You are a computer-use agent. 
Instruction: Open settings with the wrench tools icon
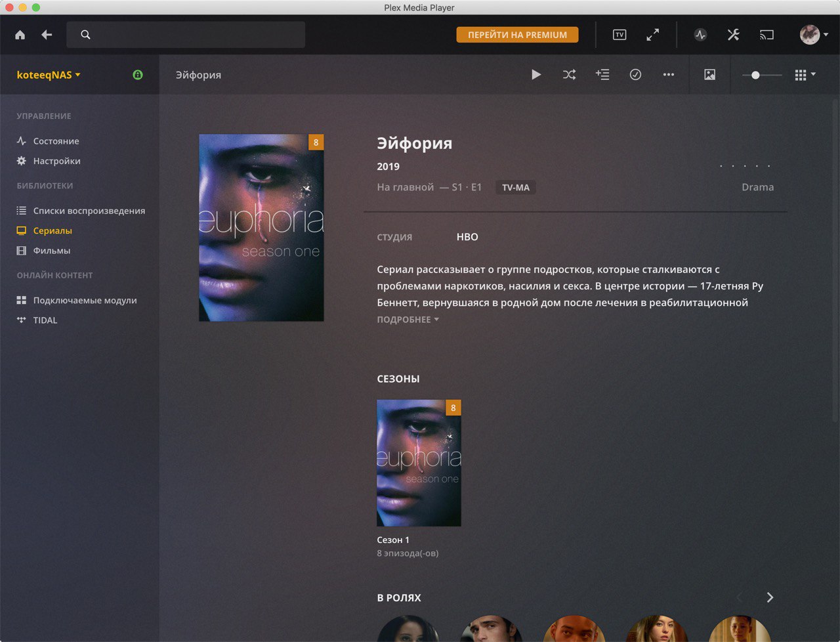click(734, 35)
